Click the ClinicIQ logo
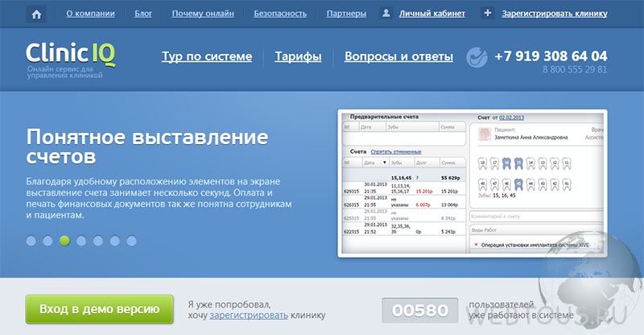The width and height of the screenshot is (644, 335). [x=71, y=54]
